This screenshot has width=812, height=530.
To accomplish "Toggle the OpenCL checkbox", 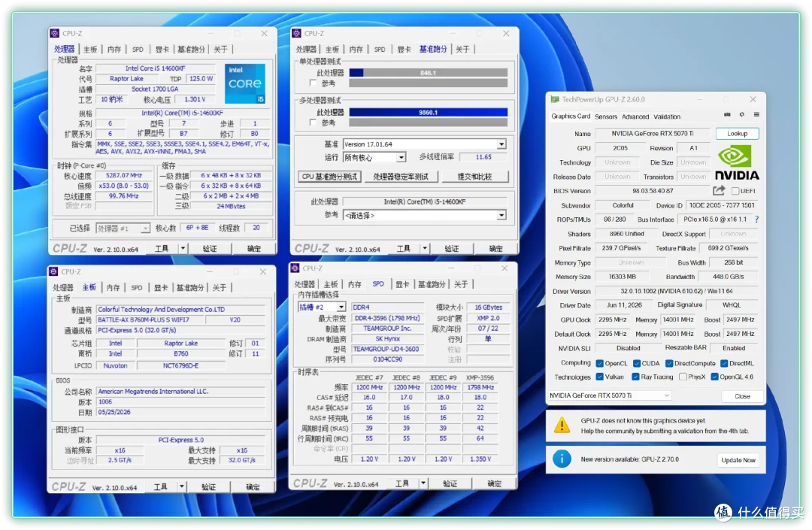I will [600, 363].
